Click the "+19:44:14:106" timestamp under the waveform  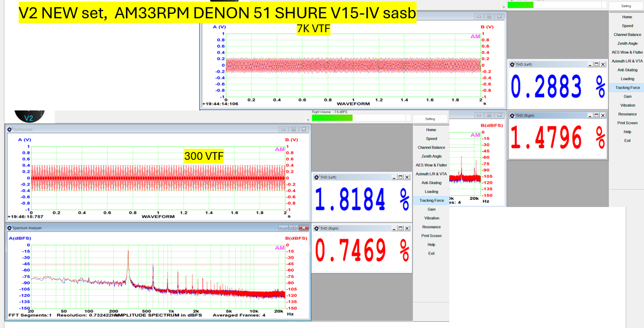220,104
